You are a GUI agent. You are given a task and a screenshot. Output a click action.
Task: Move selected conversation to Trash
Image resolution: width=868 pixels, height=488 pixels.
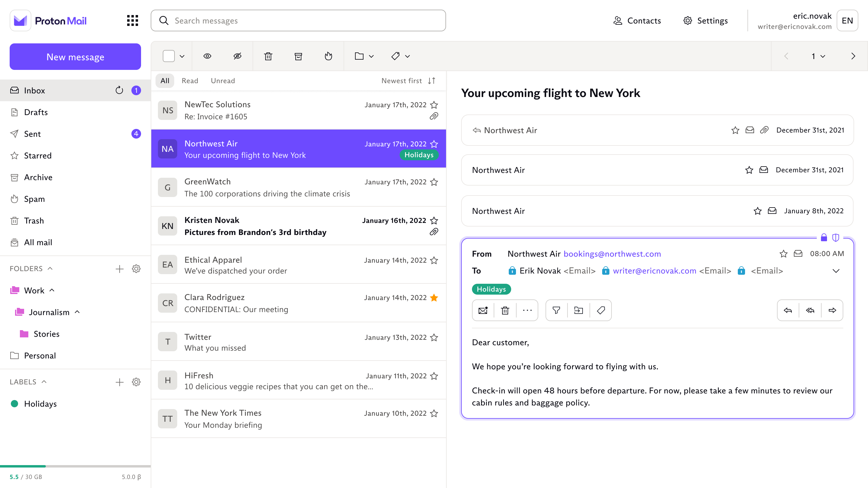coord(268,56)
